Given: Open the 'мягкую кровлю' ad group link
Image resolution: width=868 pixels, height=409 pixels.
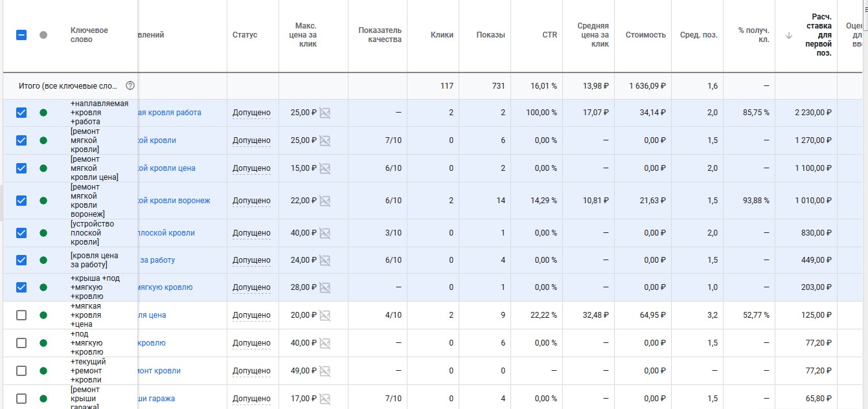Looking at the screenshot, I should click(165, 287).
